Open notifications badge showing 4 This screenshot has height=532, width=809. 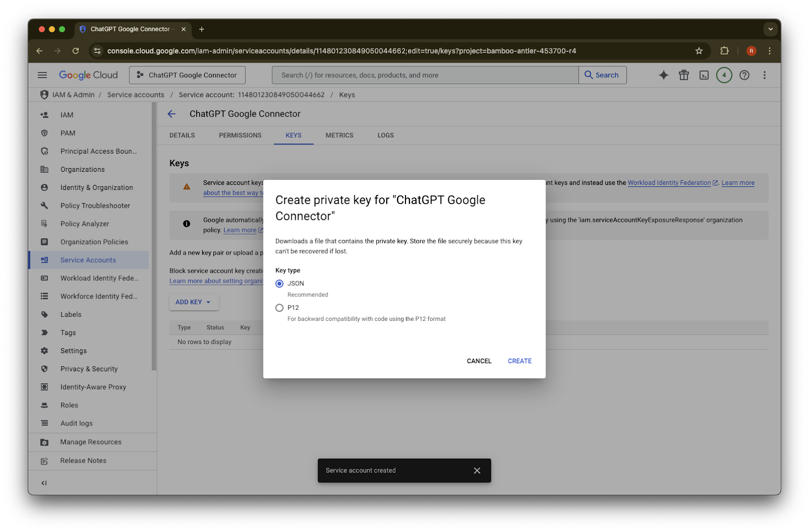click(x=724, y=75)
